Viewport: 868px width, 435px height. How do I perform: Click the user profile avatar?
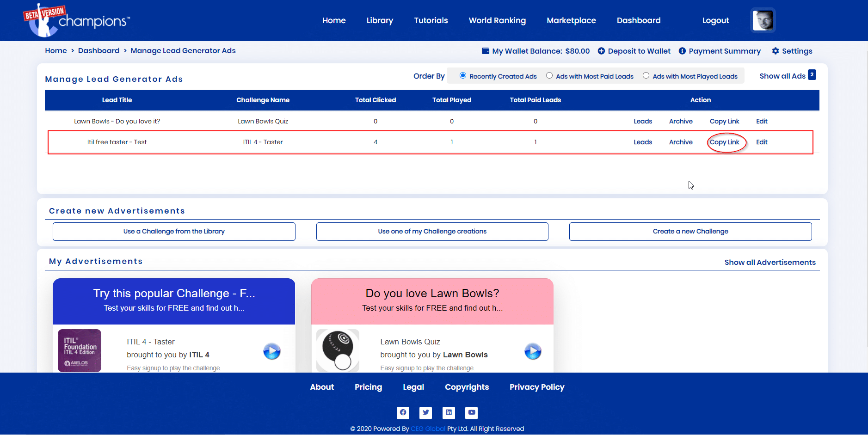[763, 20]
